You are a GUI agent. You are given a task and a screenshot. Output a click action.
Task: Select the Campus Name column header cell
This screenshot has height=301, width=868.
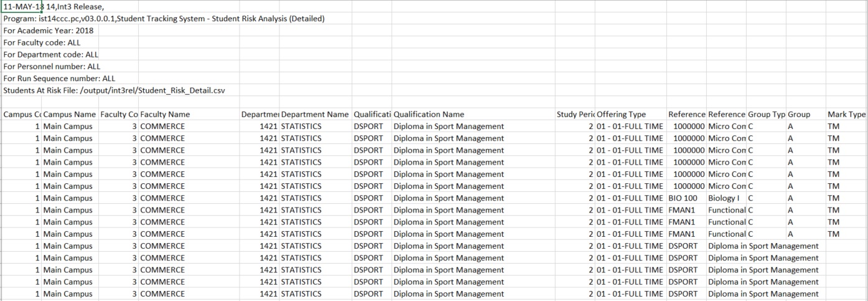pyautogui.click(x=70, y=115)
